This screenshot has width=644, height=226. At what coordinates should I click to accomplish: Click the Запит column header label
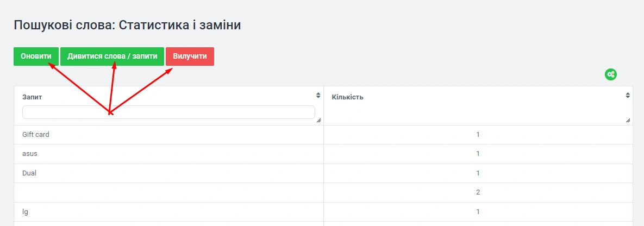(32, 97)
